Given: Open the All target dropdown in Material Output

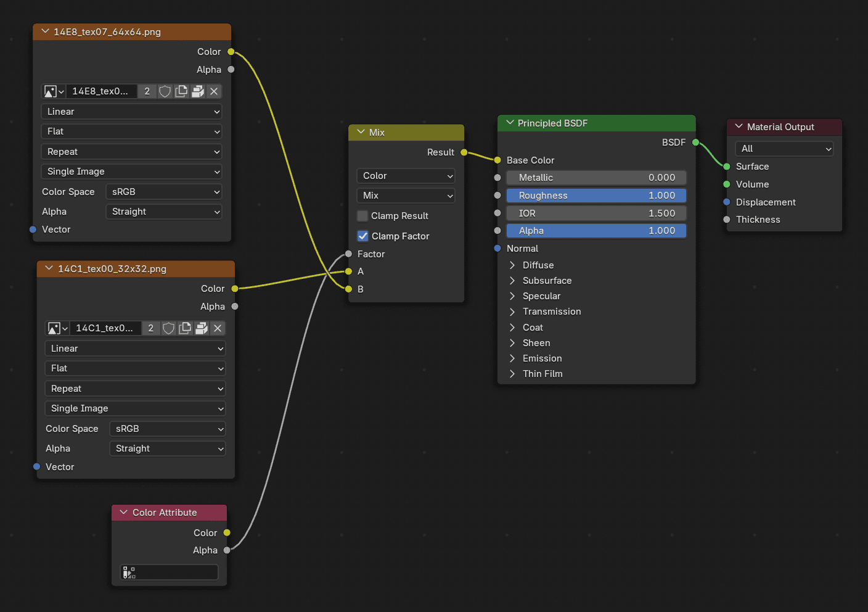Looking at the screenshot, I should 784,149.
